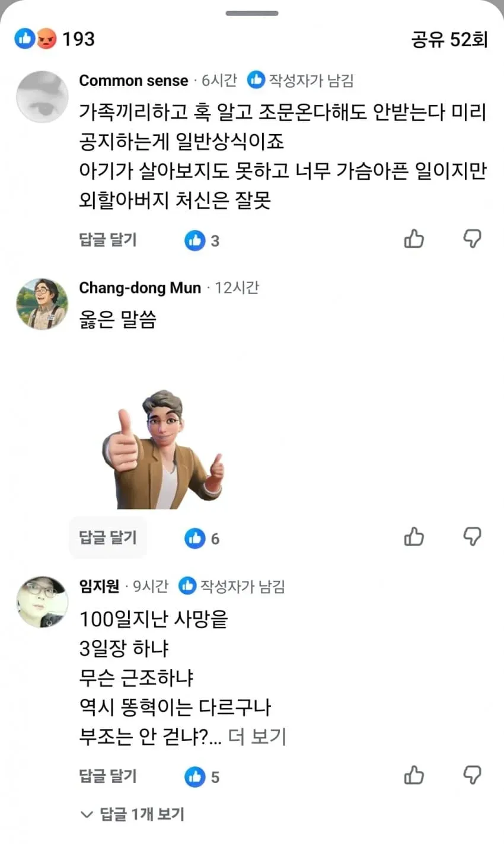Open Chang-dong Mun's profile avatar
504x844 pixels.
click(x=42, y=304)
